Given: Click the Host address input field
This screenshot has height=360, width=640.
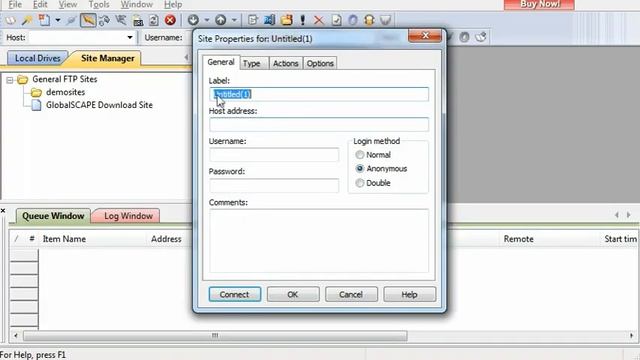Looking at the screenshot, I should 319,124.
